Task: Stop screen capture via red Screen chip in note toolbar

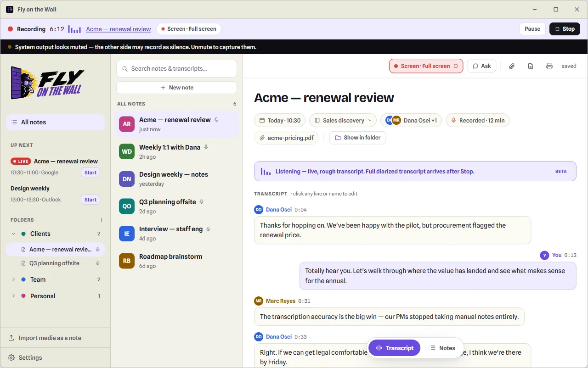Action: [426, 66]
